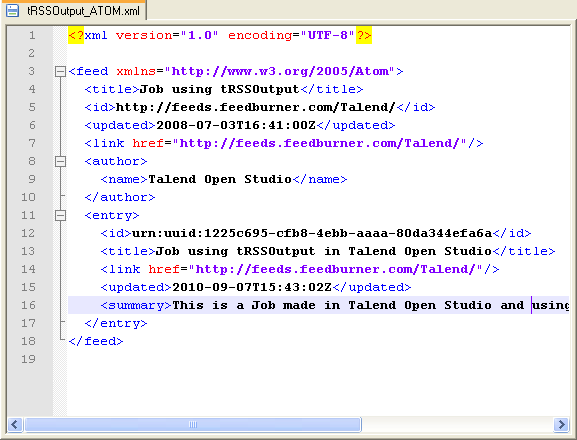The width and height of the screenshot is (577, 440).
Task: Click line number 1 in the margin
Action: pyautogui.click(x=32, y=35)
